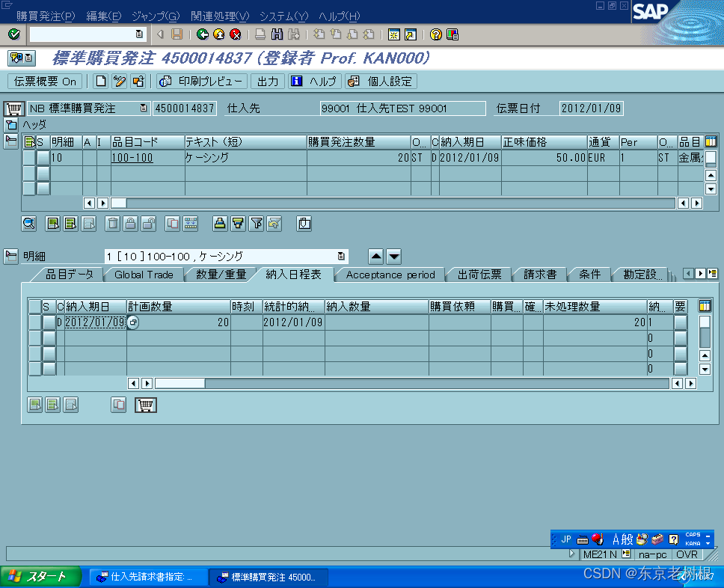Click the schedule table column settings icon
This screenshot has width=724, height=588.
tap(705, 306)
